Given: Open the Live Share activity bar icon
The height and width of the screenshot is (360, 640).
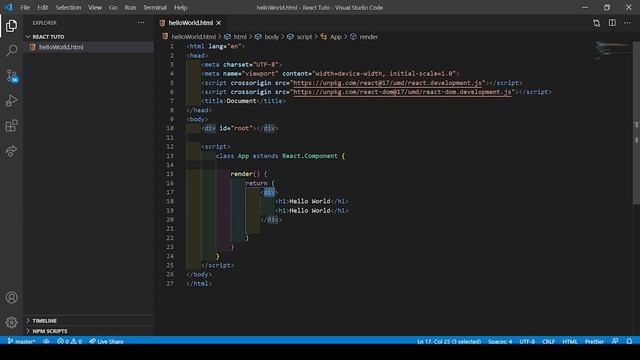Looking at the screenshot, I should coord(11,151).
